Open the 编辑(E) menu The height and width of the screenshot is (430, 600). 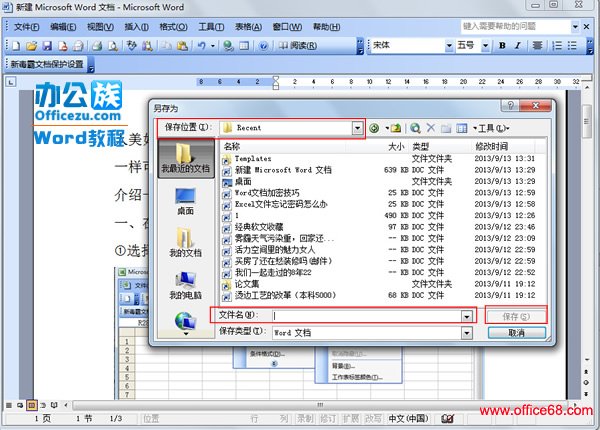point(63,27)
